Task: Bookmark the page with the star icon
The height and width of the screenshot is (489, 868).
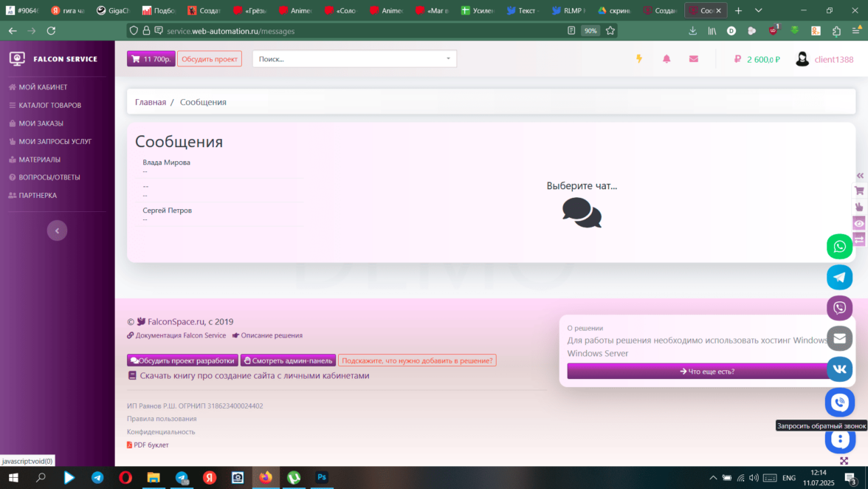Action: (x=610, y=31)
